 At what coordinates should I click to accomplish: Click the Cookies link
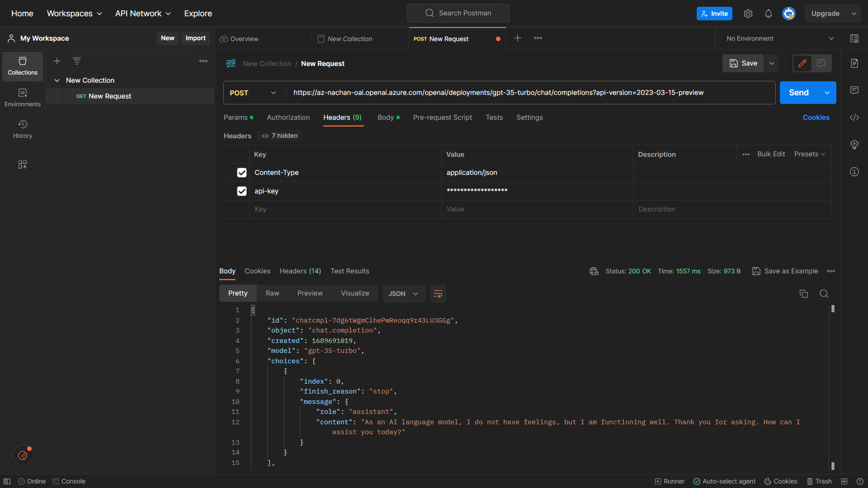coord(816,117)
